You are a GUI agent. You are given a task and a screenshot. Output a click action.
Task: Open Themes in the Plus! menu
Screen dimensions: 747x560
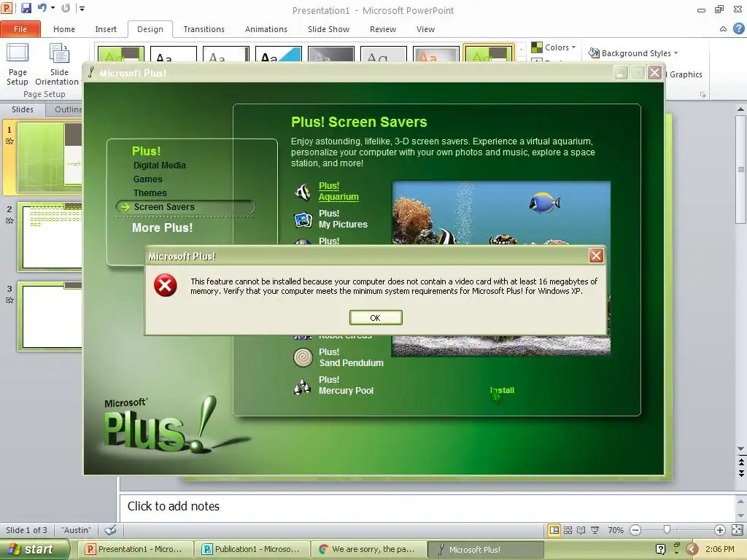[150, 192]
